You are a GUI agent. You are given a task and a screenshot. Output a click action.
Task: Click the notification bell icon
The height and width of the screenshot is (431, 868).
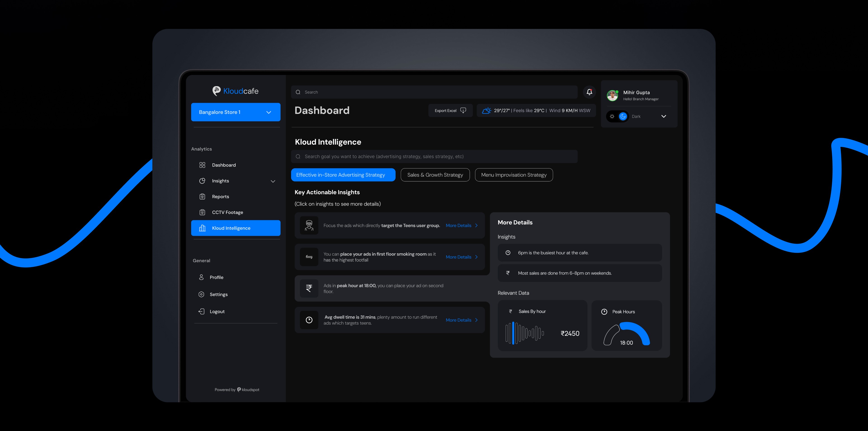click(589, 92)
